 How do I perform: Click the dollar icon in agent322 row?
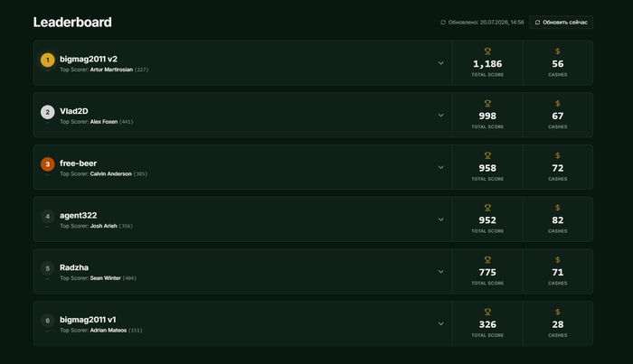(x=558, y=208)
